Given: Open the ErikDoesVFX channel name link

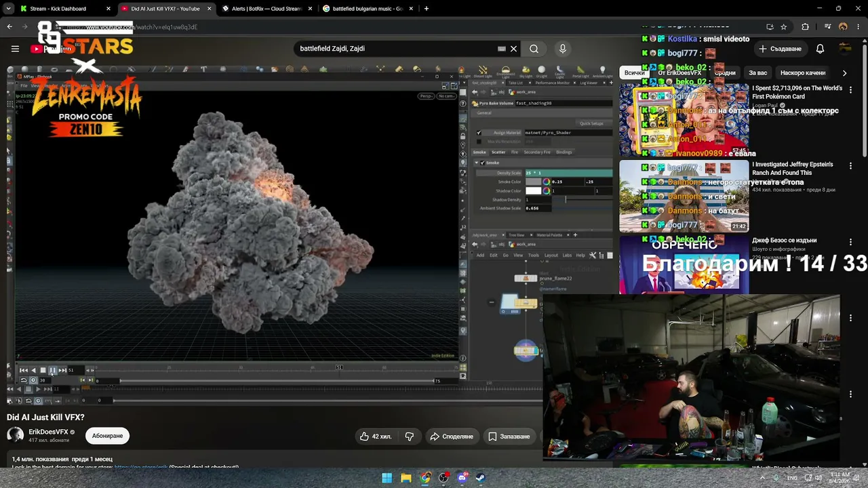Looking at the screenshot, I should [x=48, y=432].
